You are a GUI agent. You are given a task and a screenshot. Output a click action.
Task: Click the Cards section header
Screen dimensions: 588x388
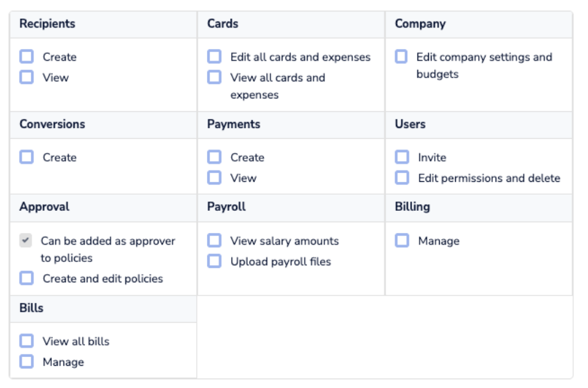pyautogui.click(x=223, y=24)
